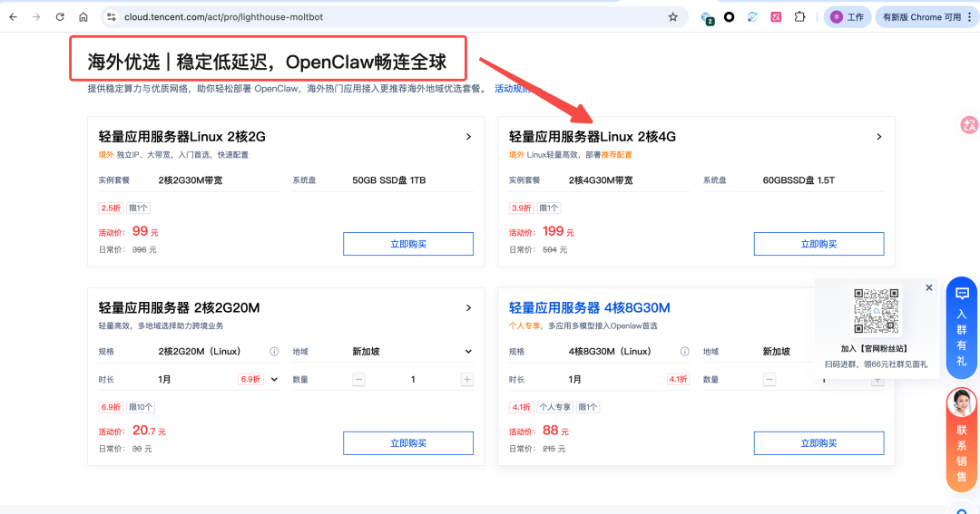Go back to the previous page
Viewport: 980px width, 514px height.
click(13, 17)
